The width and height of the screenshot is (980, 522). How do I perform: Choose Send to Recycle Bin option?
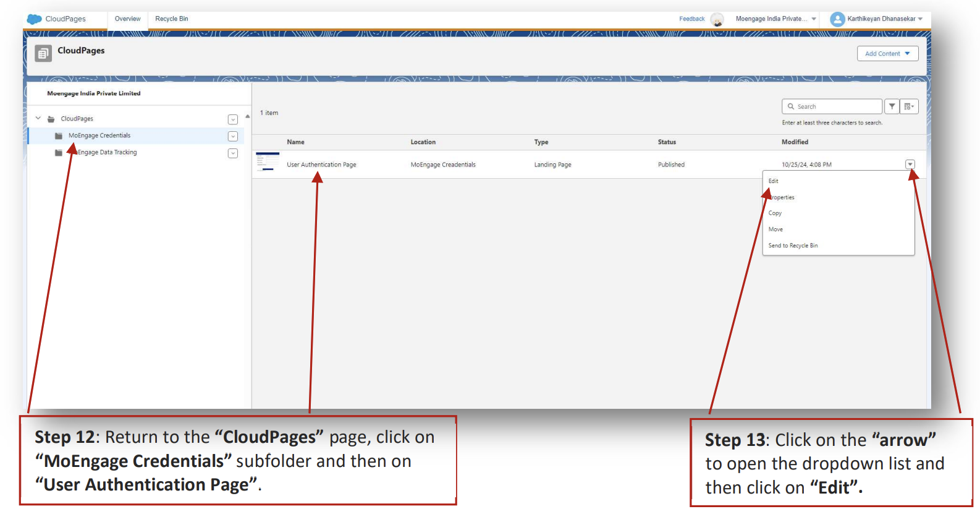793,246
